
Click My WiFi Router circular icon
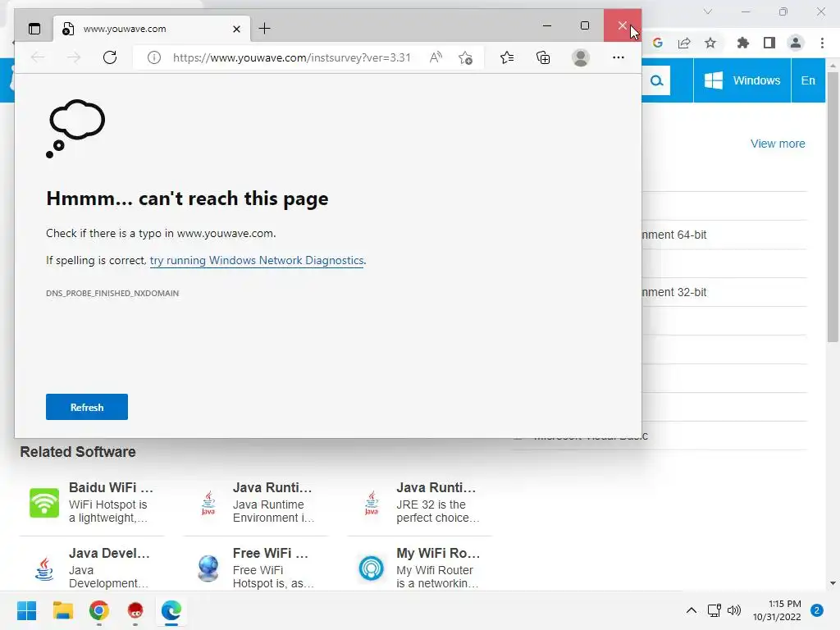coord(372,568)
